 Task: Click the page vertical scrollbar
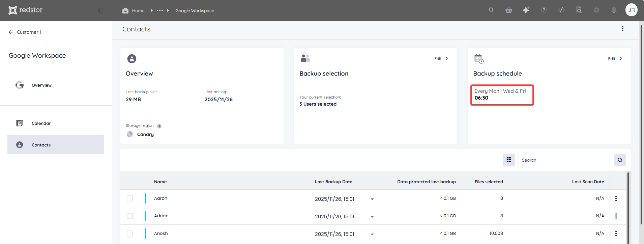(641, 125)
